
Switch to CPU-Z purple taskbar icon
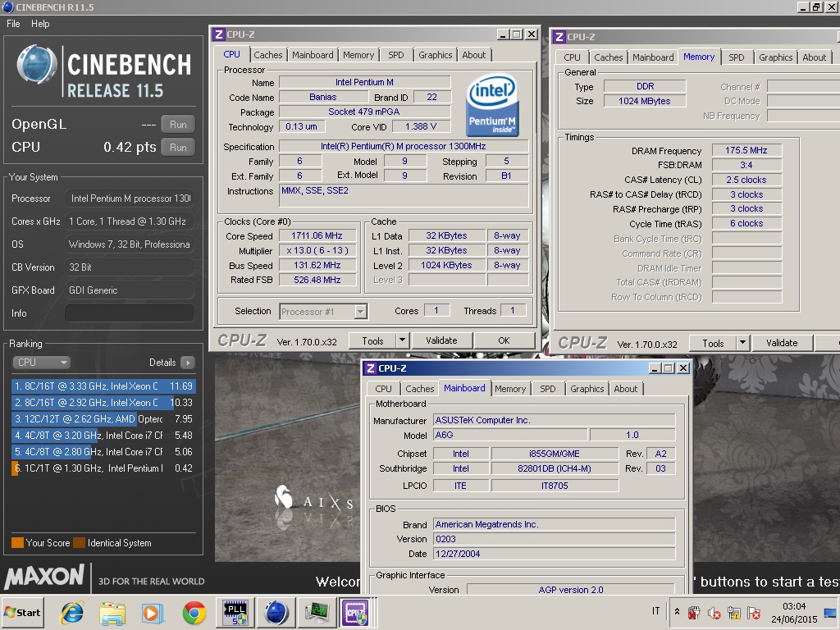click(x=356, y=612)
